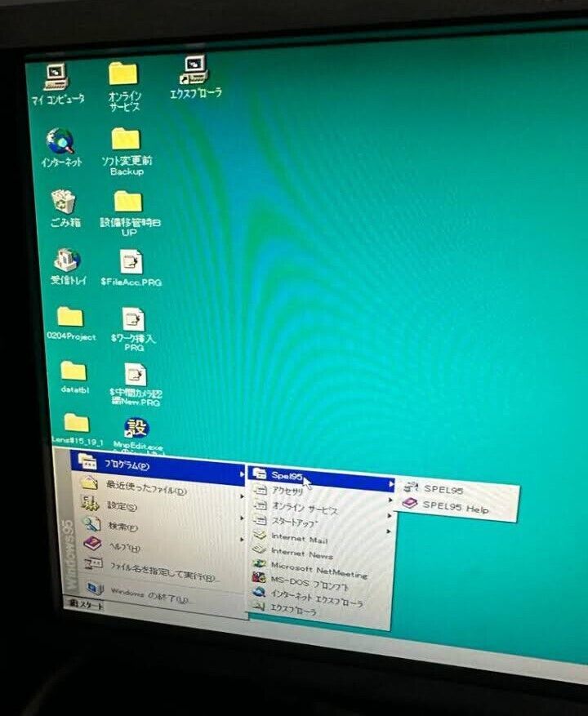Image resolution: width=588 pixels, height=716 pixels.
Task: Expand the オンライン サービス program group
Action: coord(321,509)
